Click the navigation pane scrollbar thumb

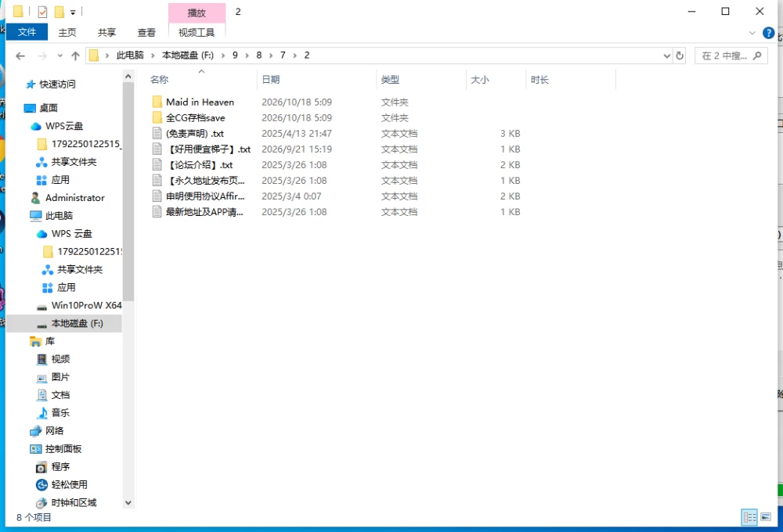(128, 192)
